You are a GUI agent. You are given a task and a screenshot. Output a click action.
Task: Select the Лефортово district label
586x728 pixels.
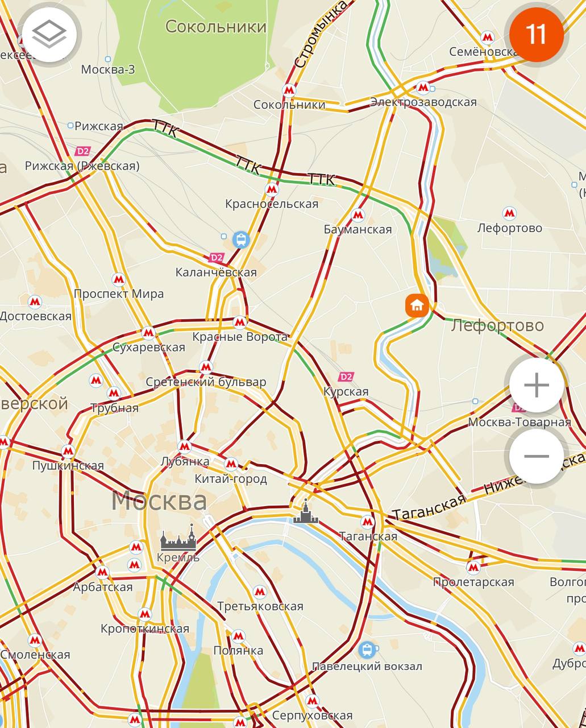pyautogui.click(x=497, y=326)
